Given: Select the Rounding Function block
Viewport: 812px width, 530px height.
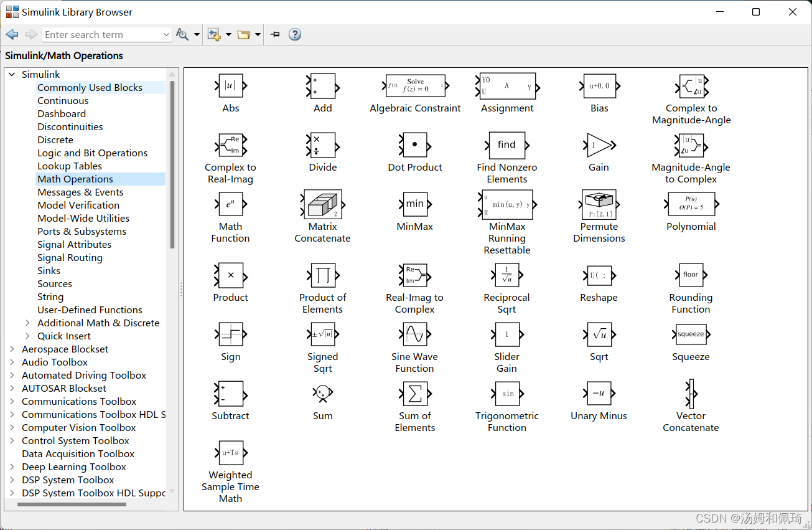Looking at the screenshot, I should point(691,275).
